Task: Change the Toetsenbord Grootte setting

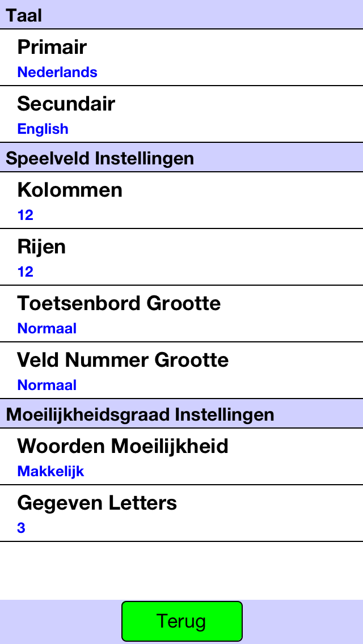Action: [x=181, y=314]
